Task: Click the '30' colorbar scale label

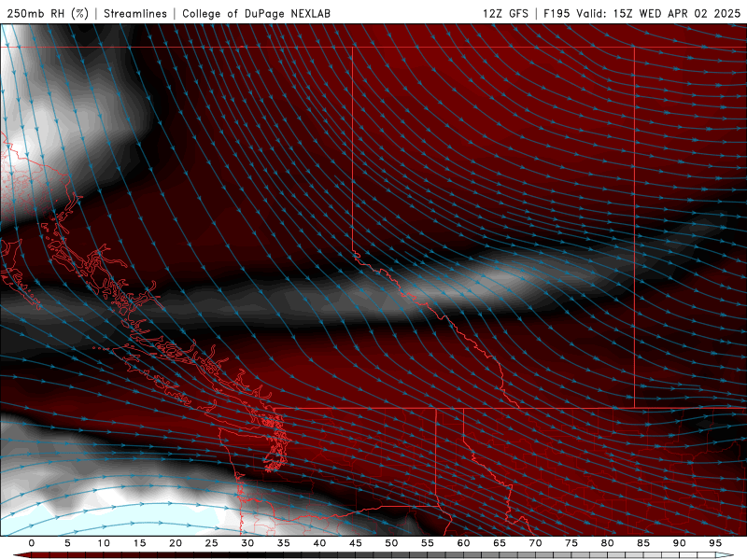Action: (x=247, y=543)
